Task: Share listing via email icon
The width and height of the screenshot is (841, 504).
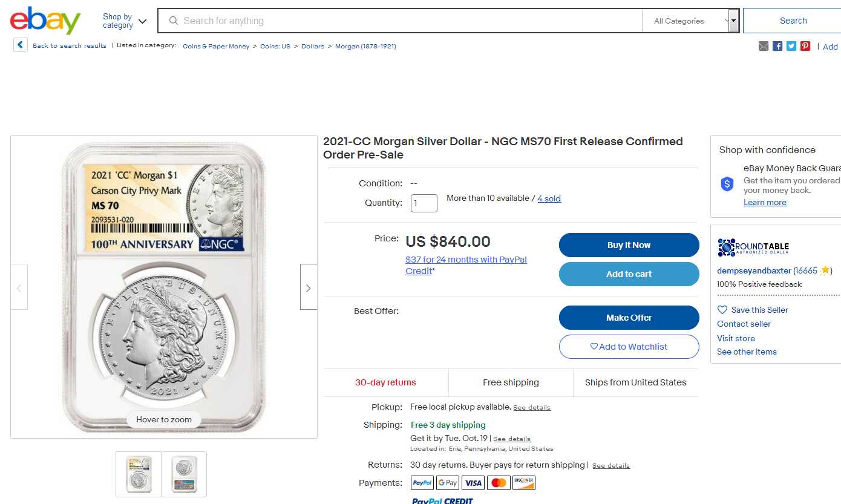Action: (764, 46)
